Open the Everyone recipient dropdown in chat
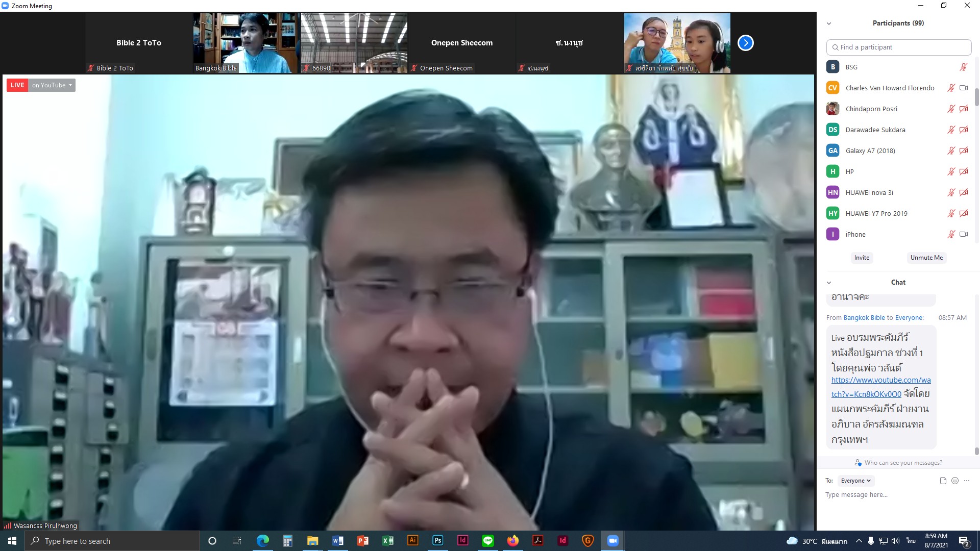The height and width of the screenshot is (551, 980). pyautogui.click(x=856, y=481)
